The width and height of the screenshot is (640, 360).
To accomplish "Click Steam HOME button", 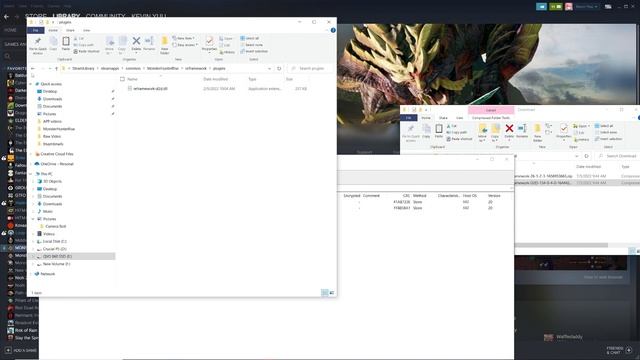I will coord(10,30).
